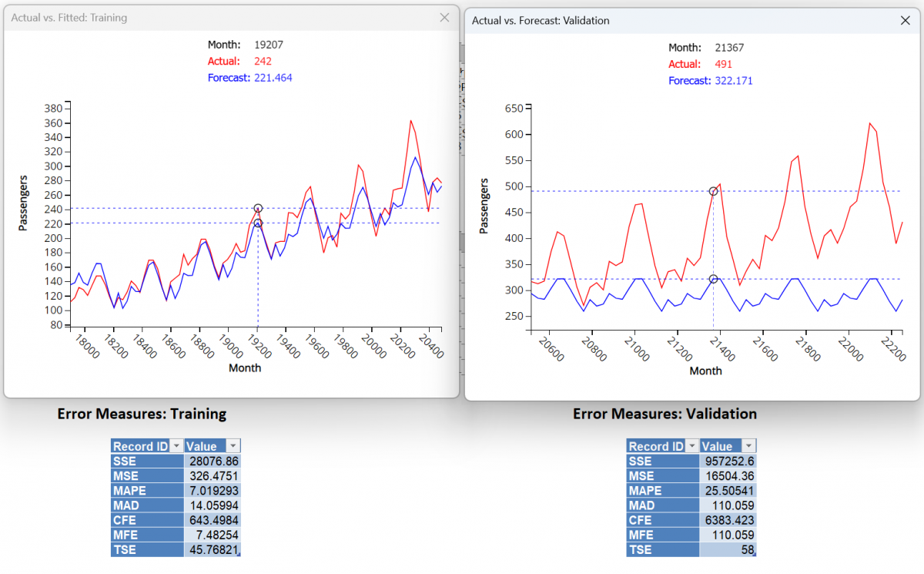Click the Passengers axis label in Training chart

pos(24,203)
